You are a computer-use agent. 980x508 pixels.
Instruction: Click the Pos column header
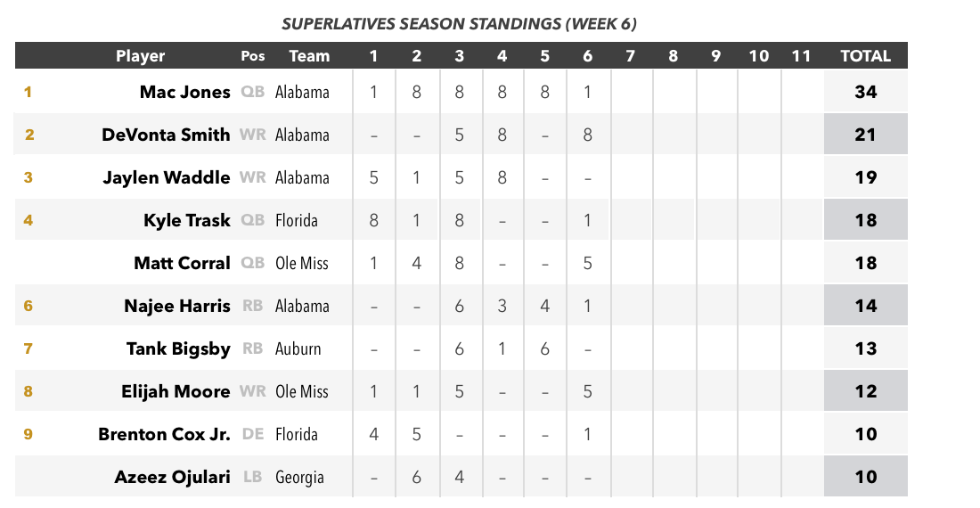pos(252,56)
